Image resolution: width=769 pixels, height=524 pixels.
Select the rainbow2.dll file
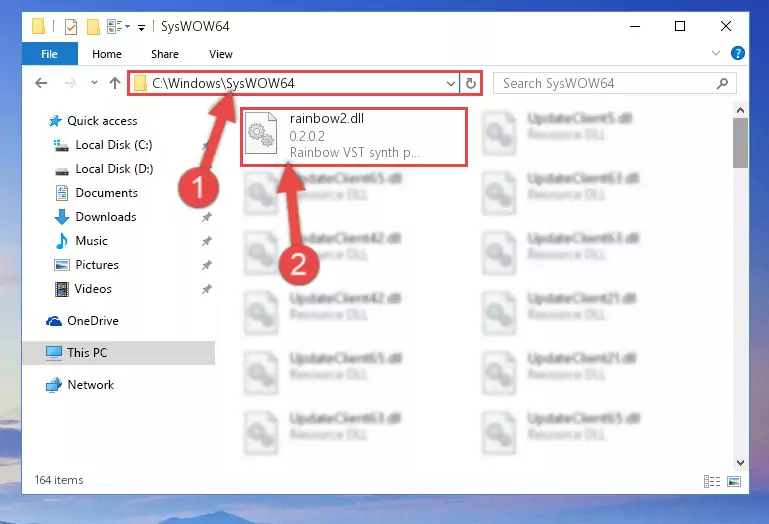pos(354,136)
